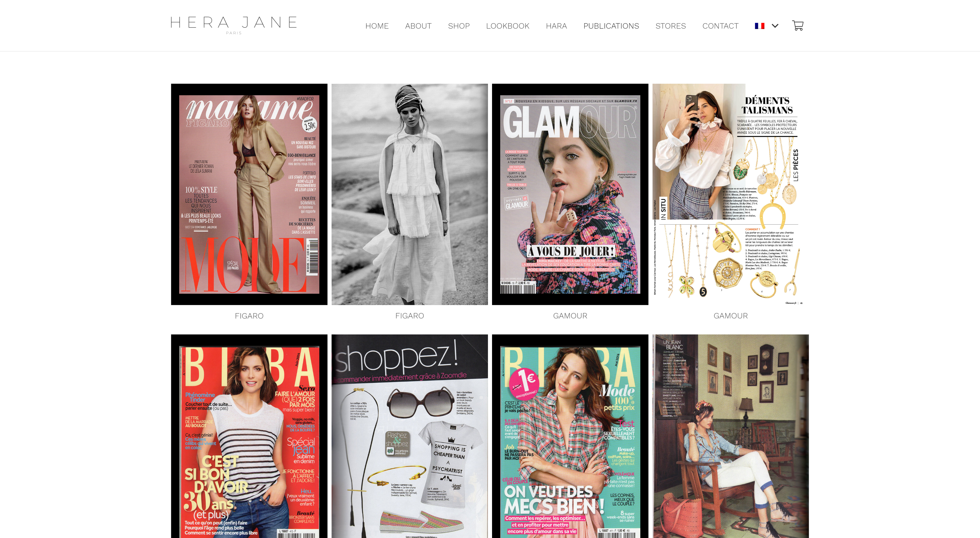Click the FIGARO caption under Madame cover

click(249, 316)
